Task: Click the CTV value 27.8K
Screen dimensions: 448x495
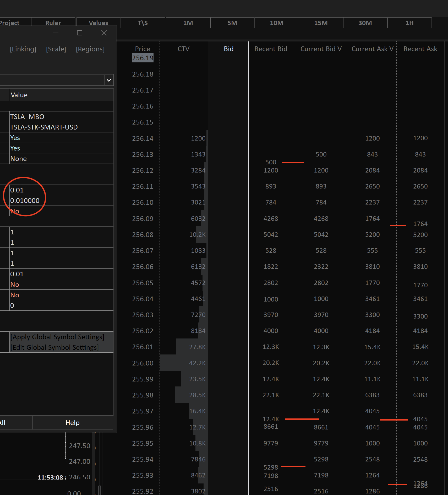Action: (x=197, y=347)
